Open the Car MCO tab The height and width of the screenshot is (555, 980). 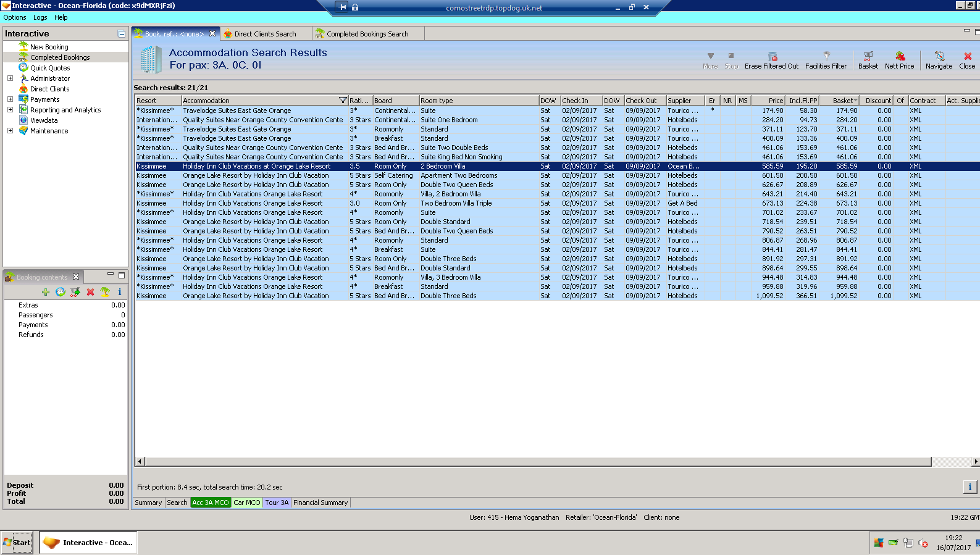(x=247, y=503)
